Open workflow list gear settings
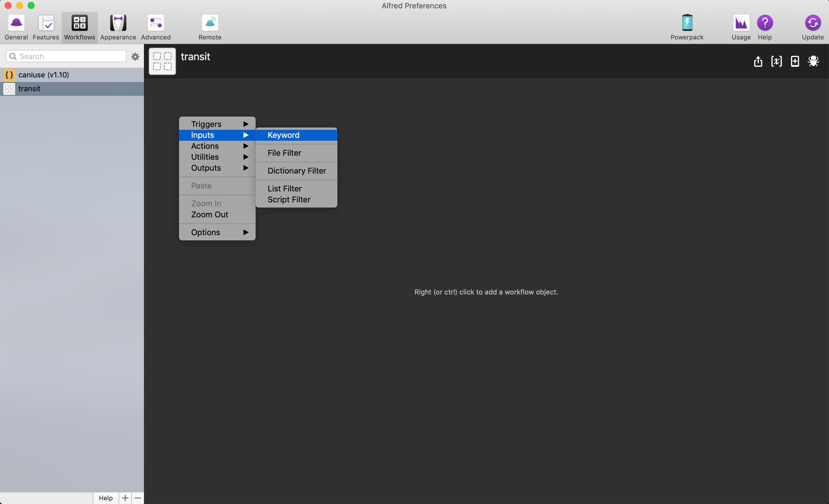 coord(135,56)
